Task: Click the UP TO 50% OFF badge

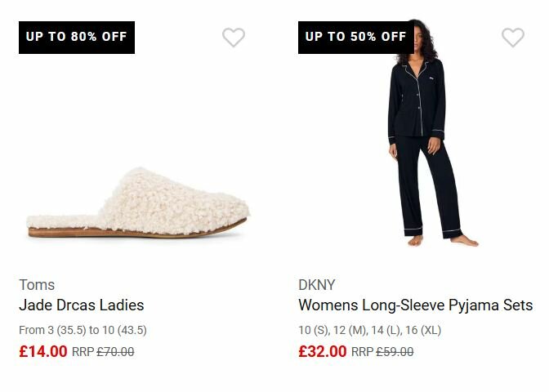Action: click(x=355, y=37)
